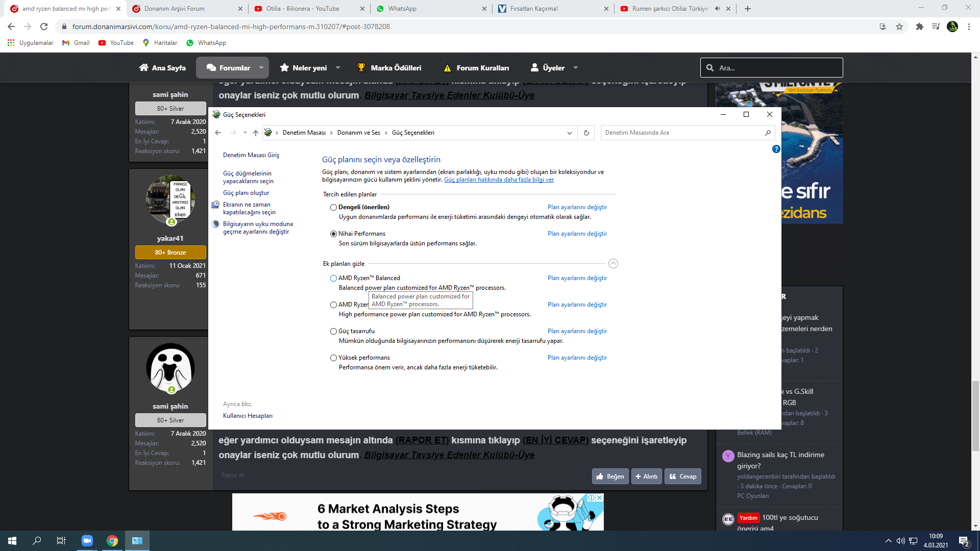Open help in Güç Seçenekleri window
The height and width of the screenshot is (551, 980).
pos(776,149)
